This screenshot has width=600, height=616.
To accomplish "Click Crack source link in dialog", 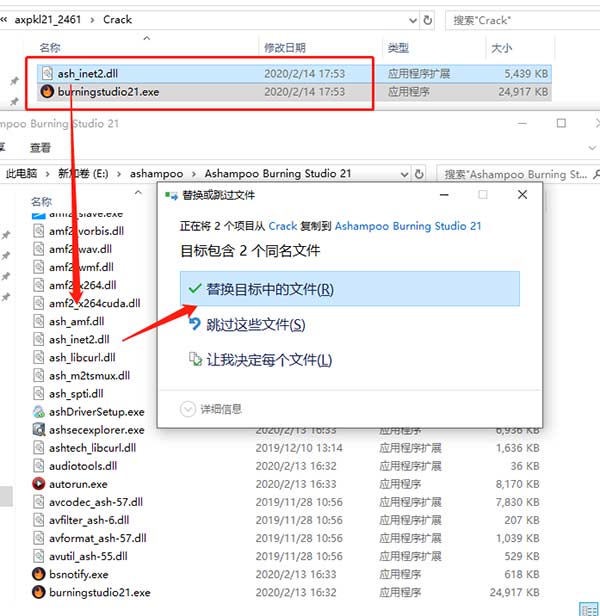I will click(283, 226).
